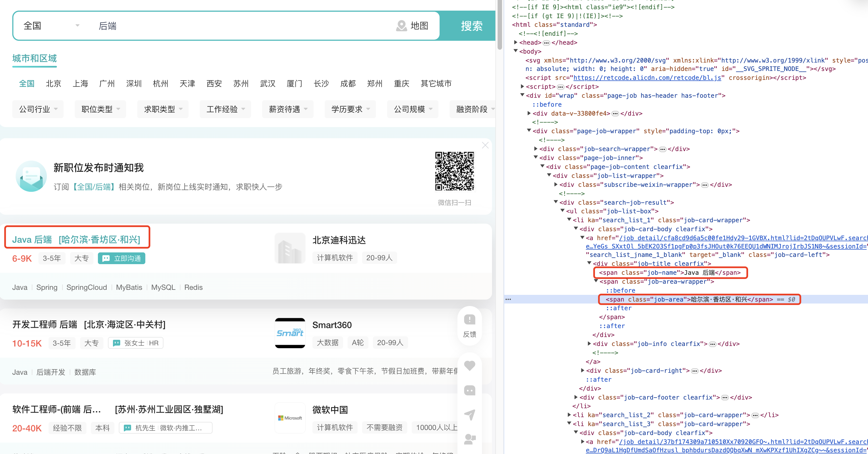Click the 地图 map label
This screenshot has width=868, height=454.
point(419,26)
